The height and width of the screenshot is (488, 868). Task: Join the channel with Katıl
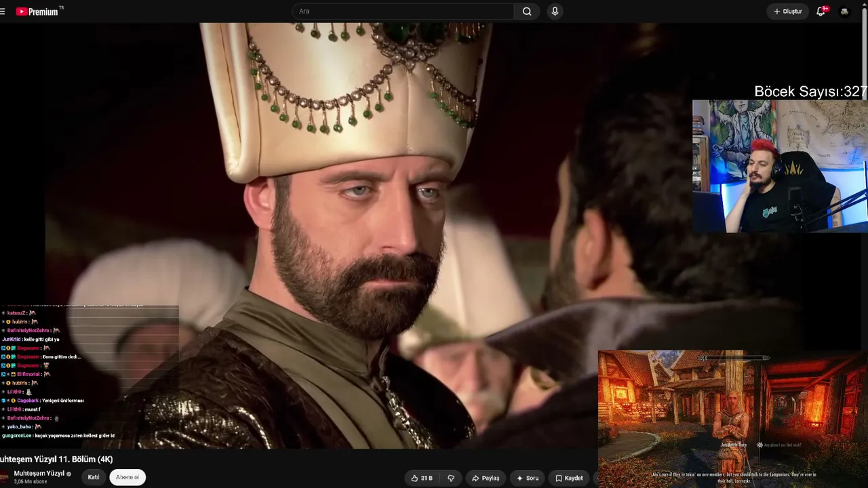(94, 477)
